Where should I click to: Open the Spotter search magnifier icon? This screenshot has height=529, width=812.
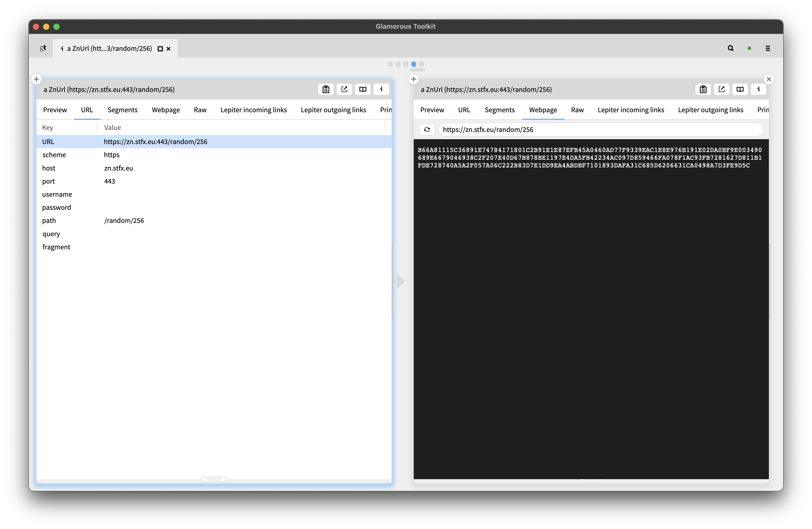click(730, 49)
